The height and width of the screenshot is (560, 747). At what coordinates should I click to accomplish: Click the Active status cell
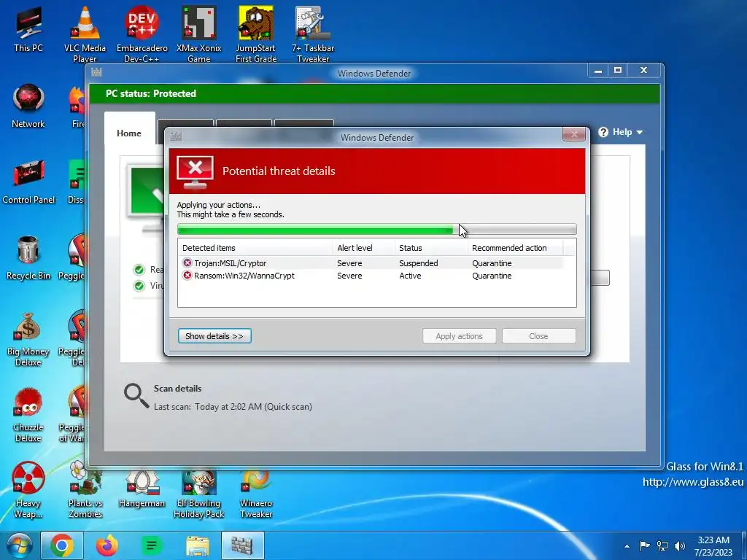pyautogui.click(x=410, y=276)
